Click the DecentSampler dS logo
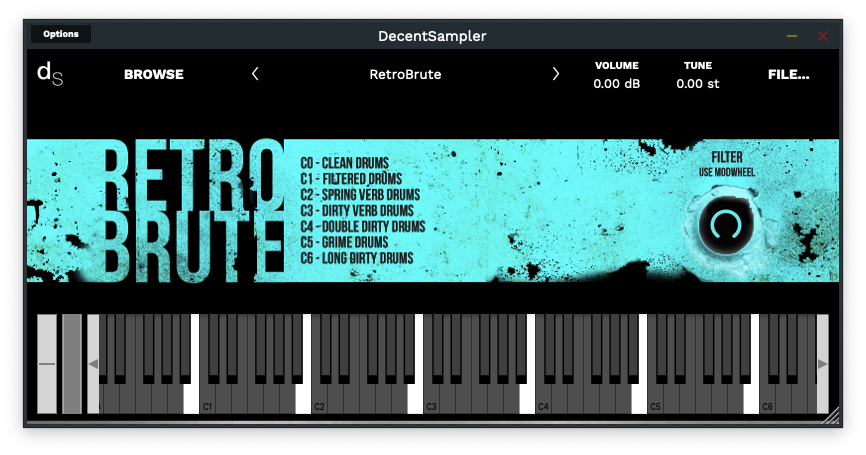This screenshot has width=866, height=455. 50,74
